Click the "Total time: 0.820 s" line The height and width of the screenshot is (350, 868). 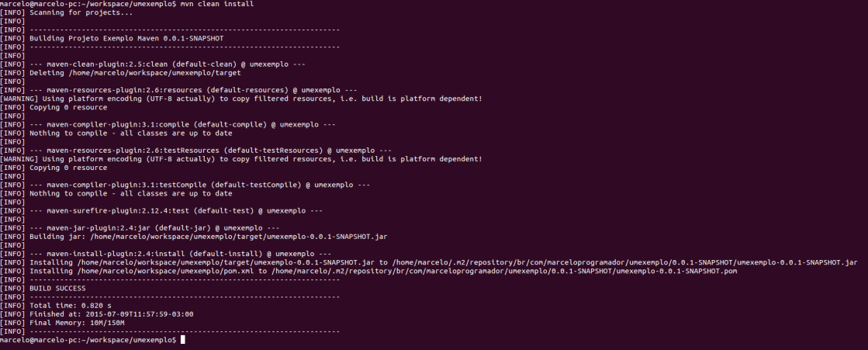[x=70, y=305]
